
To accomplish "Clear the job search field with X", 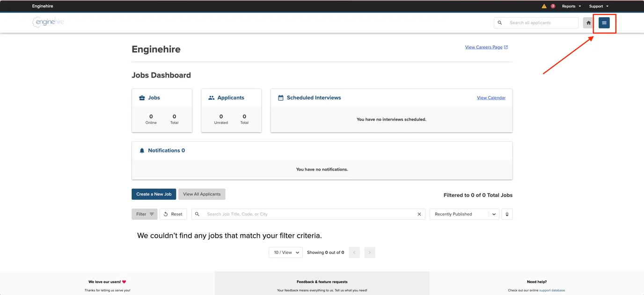I will tap(419, 214).
